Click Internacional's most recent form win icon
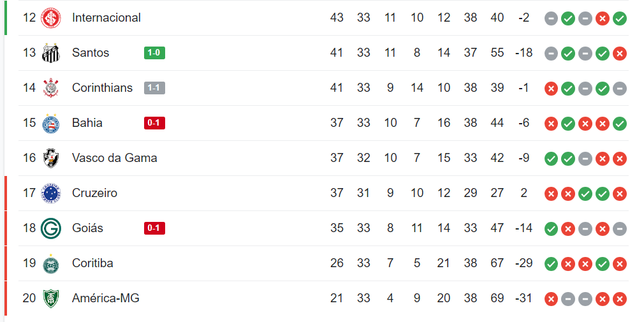The width and height of the screenshot is (644, 322). point(619,18)
